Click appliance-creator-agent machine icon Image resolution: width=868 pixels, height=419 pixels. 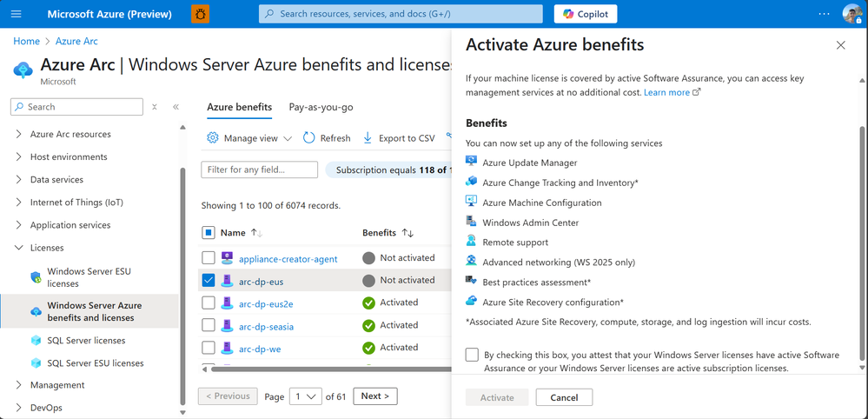tap(227, 258)
